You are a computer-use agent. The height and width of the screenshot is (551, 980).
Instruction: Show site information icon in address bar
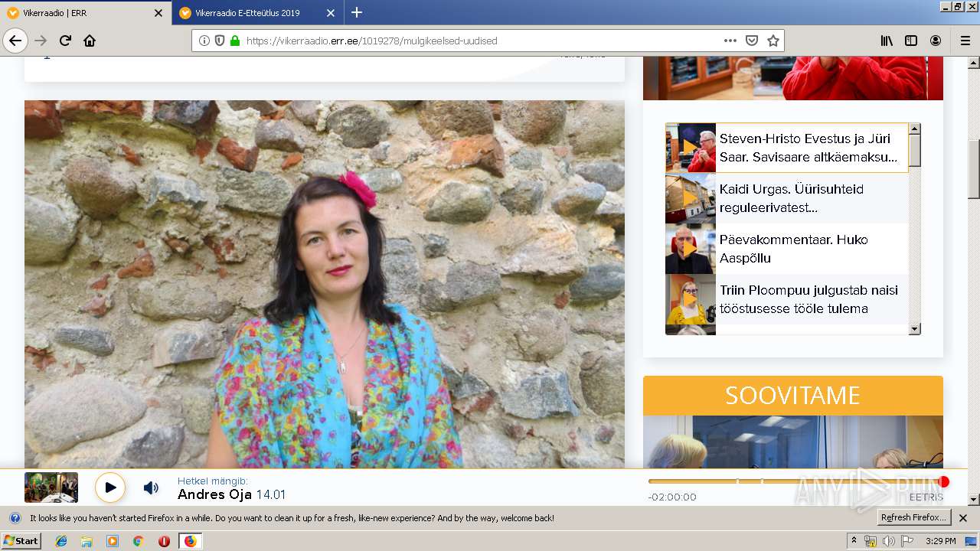click(x=204, y=41)
